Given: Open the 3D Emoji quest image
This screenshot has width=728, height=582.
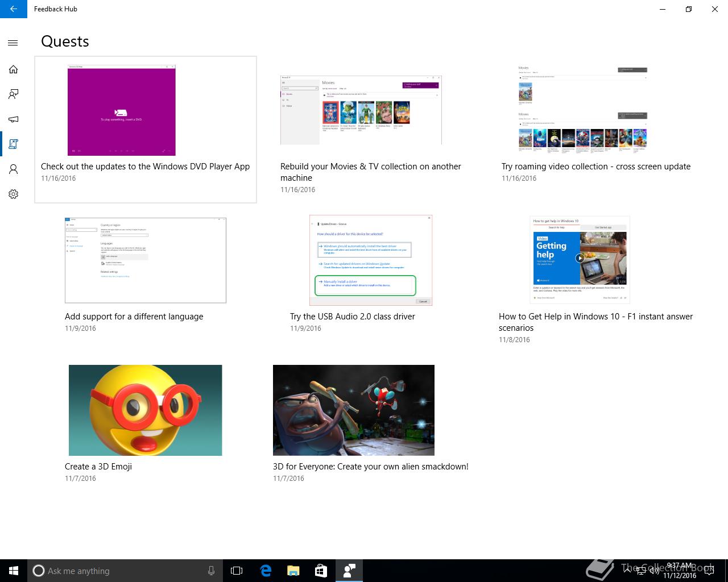Looking at the screenshot, I should pyautogui.click(x=146, y=410).
